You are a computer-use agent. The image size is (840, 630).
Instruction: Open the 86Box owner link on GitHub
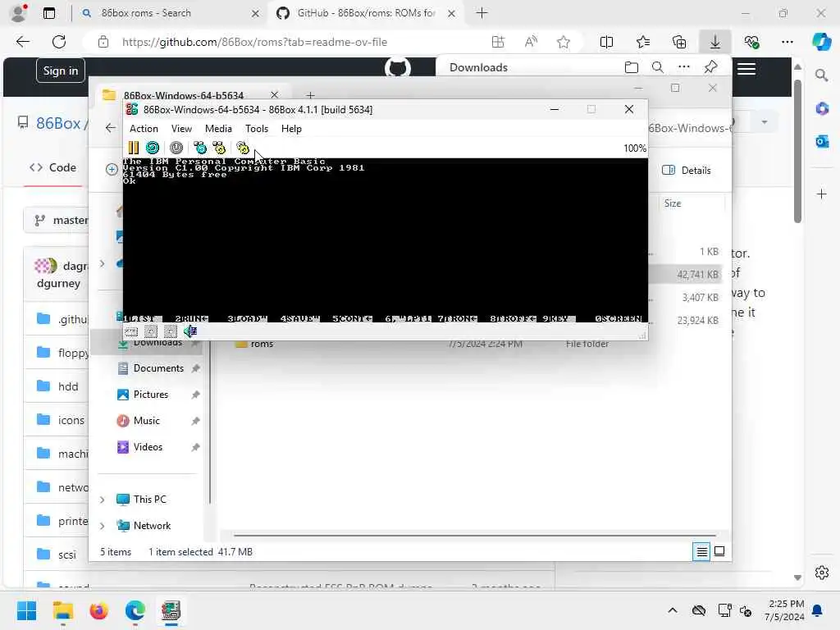[58, 123]
